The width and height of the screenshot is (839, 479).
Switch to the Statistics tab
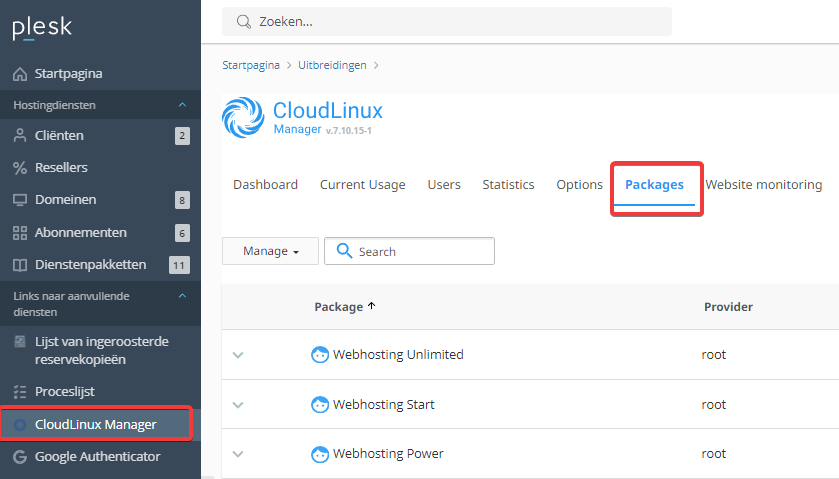click(x=508, y=185)
